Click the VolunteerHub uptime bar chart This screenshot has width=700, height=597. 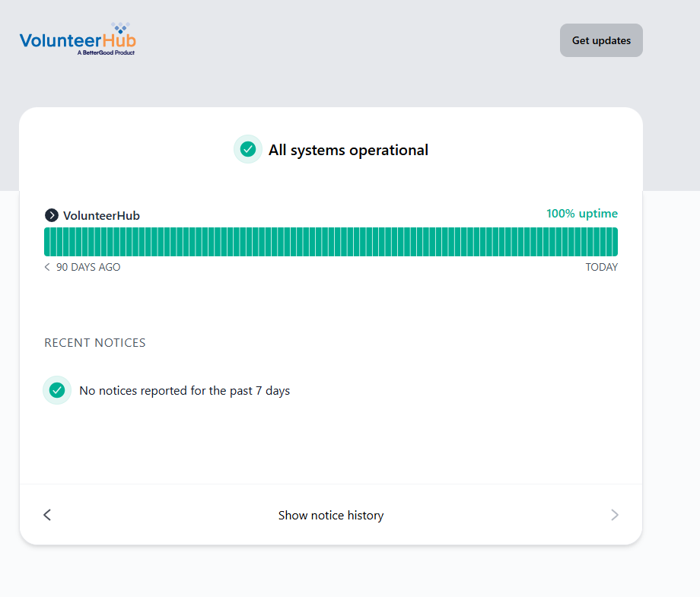pyautogui.click(x=331, y=242)
